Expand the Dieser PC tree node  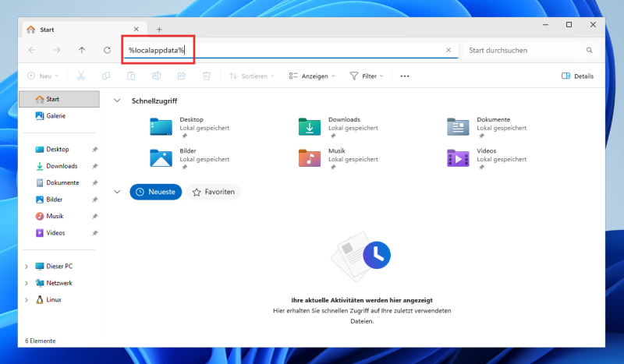(27, 266)
